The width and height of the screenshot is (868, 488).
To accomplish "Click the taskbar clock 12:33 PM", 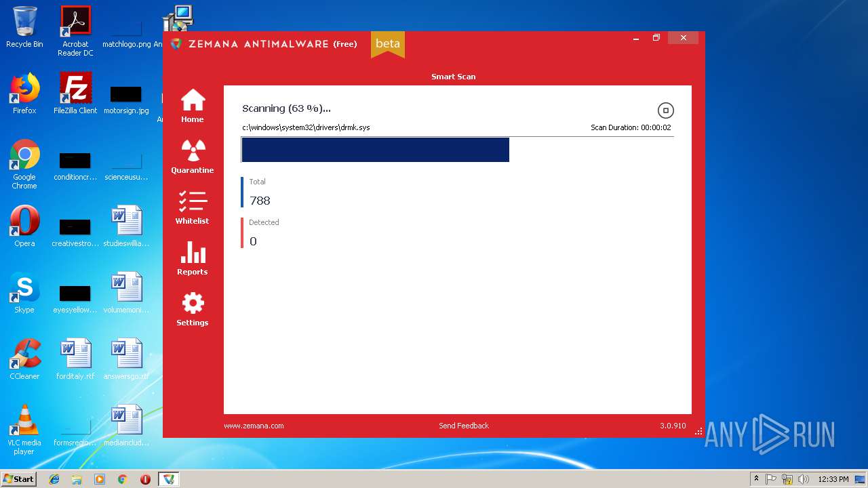I will pyautogui.click(x=833, y=479).
